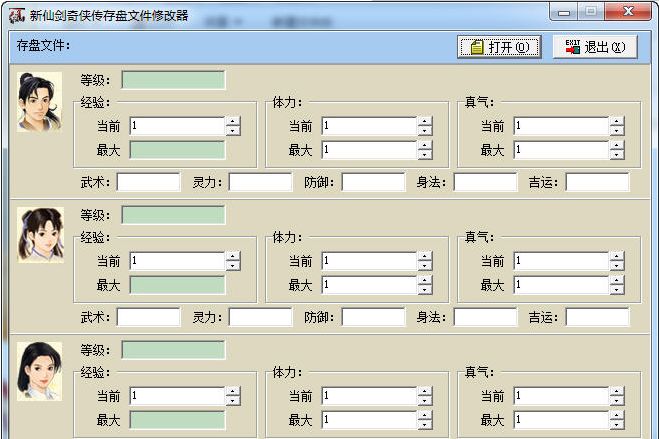
Task: Increase second character's max 体力 value
Action: point(425,280)
